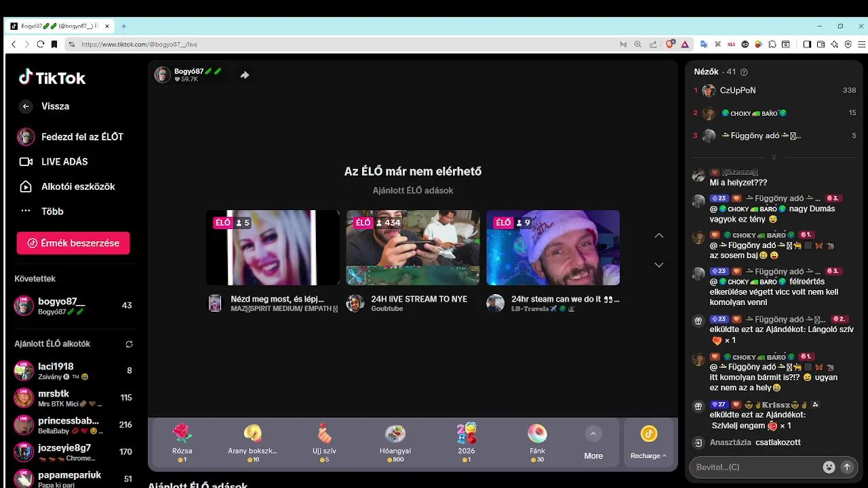
Task: Expand the viewer ranking list chevron
Action: point(774,157)
